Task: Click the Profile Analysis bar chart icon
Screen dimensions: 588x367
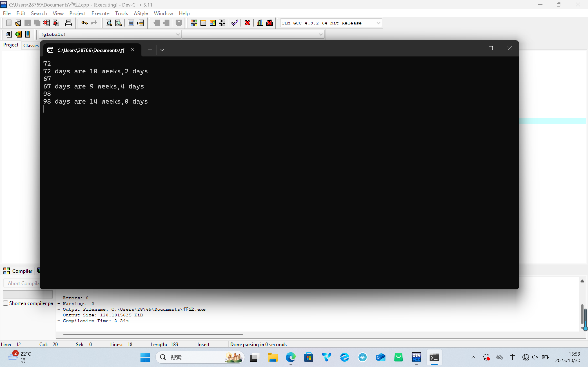Action: pyautogui.click(x=260, y=23)
